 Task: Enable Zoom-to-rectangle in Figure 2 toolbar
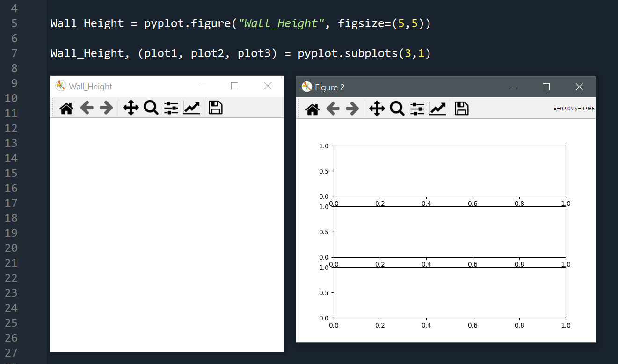[x=397, y=109]
